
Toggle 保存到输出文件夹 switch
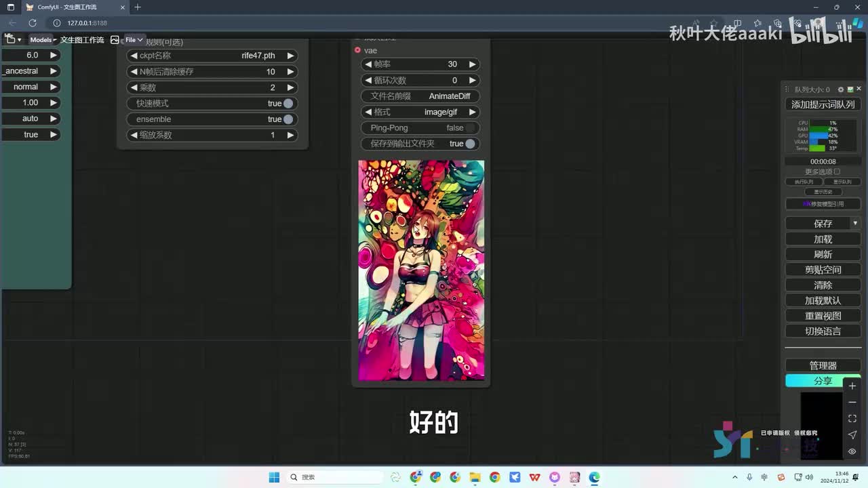click(470, 144)
